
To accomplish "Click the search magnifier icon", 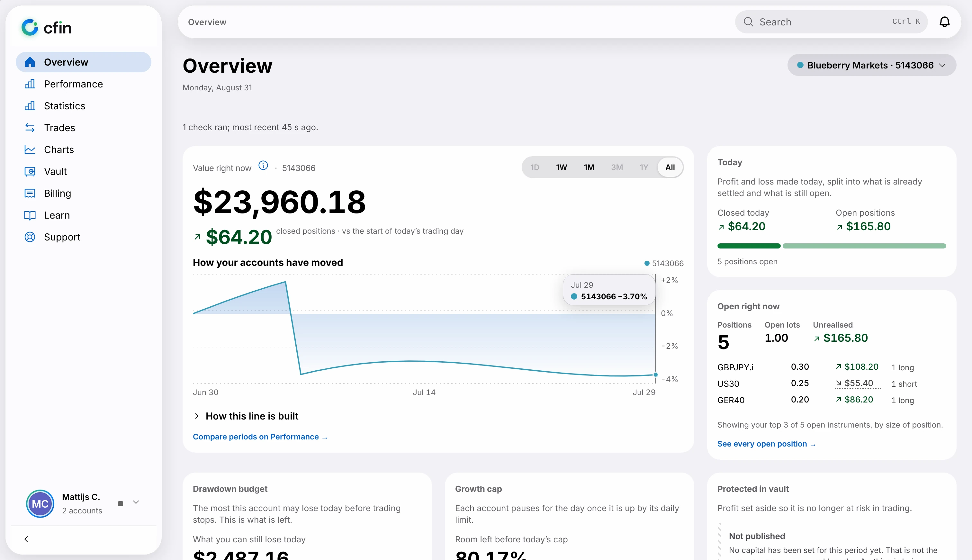I will tap(748, 22).
